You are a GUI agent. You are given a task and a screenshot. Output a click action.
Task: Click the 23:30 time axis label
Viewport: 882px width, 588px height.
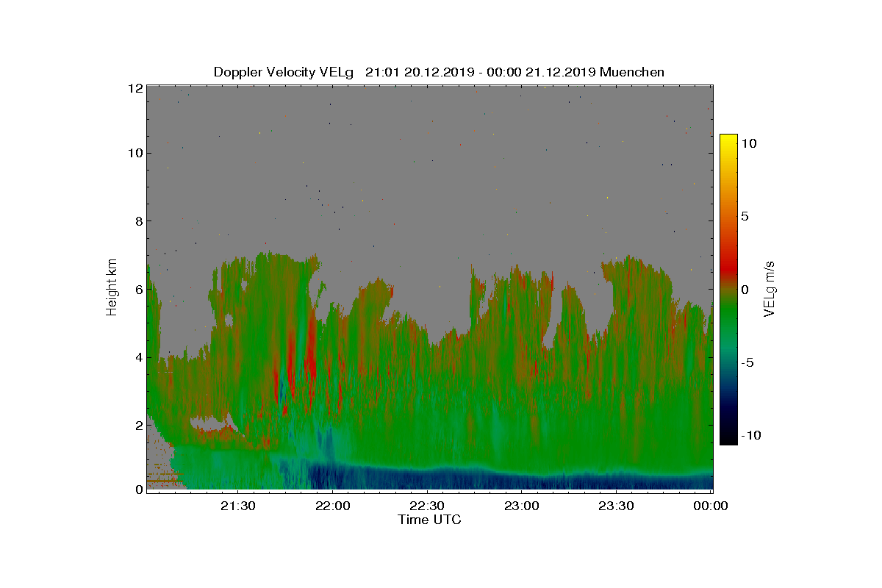616,506
